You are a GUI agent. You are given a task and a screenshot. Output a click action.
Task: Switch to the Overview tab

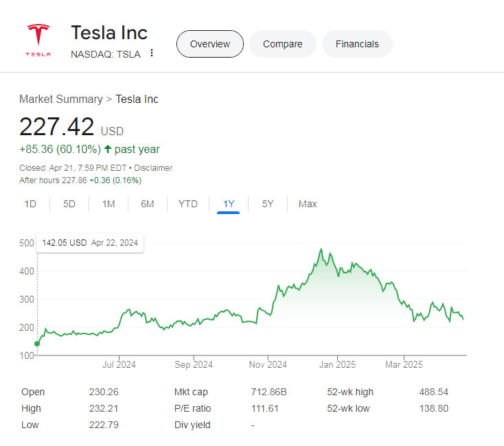(x=210, y=44)
